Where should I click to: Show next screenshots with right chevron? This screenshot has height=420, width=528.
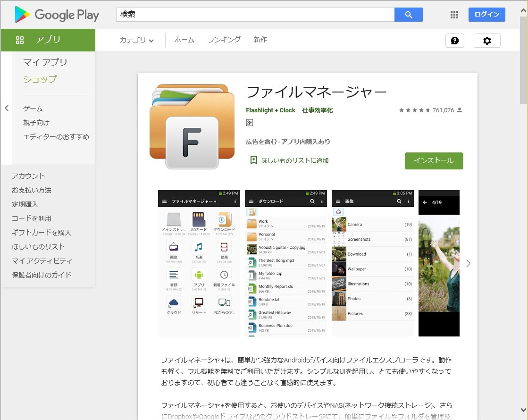click(x=468, y=263)
